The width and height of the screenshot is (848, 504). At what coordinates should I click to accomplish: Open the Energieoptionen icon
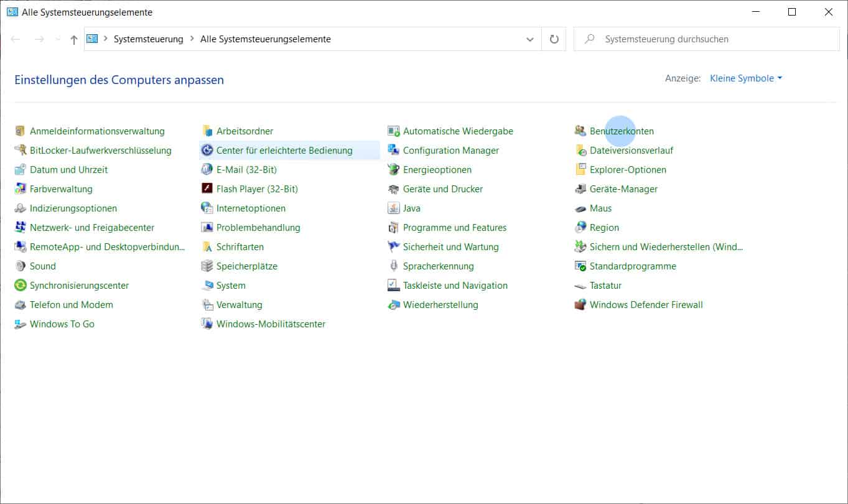click(x=393, y=170)
